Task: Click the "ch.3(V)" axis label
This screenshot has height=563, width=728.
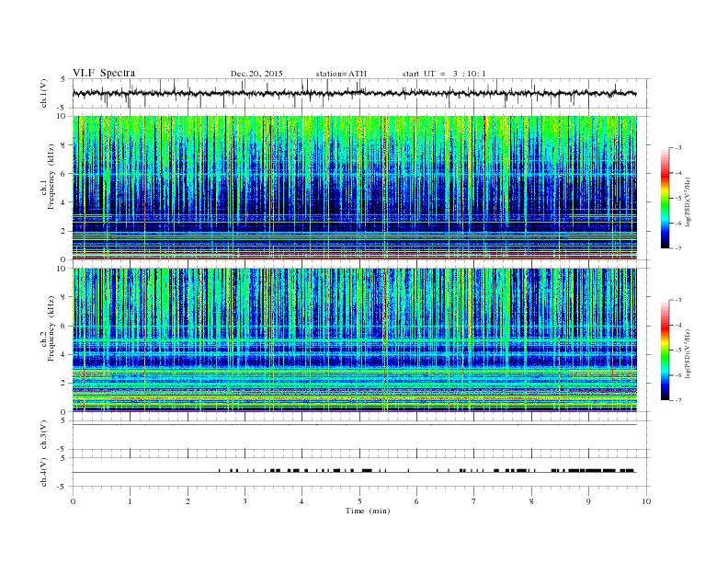Action: click(x=43, y=435)
